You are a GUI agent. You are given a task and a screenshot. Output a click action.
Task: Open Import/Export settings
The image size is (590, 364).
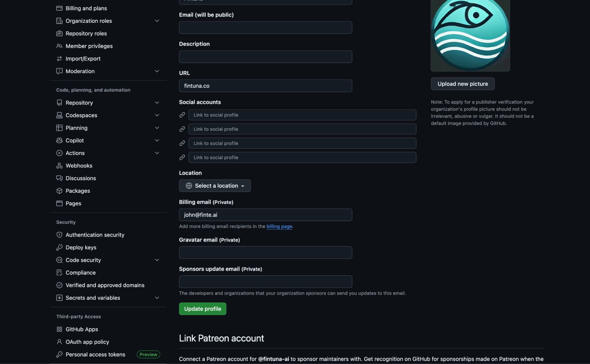pos(83,59)
